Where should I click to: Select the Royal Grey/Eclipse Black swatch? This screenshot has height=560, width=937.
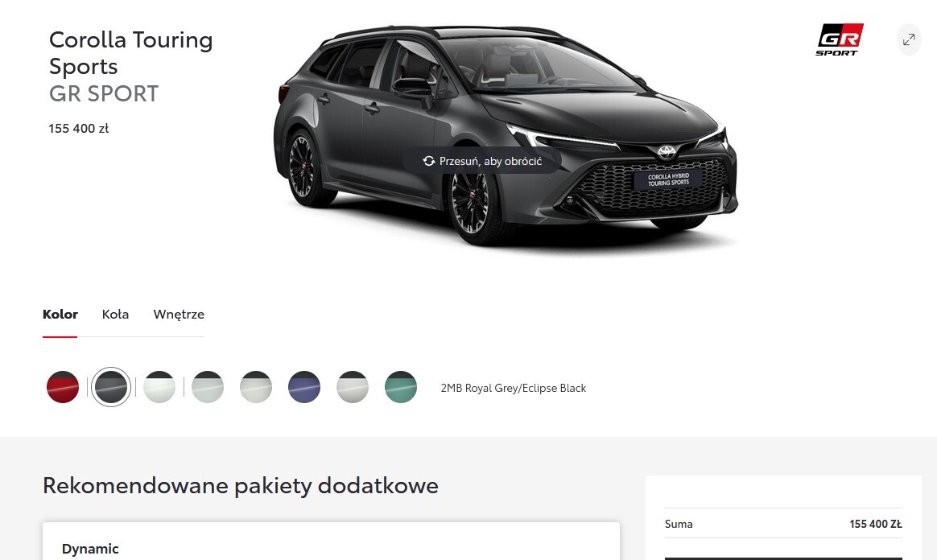(x=111, y=387)
